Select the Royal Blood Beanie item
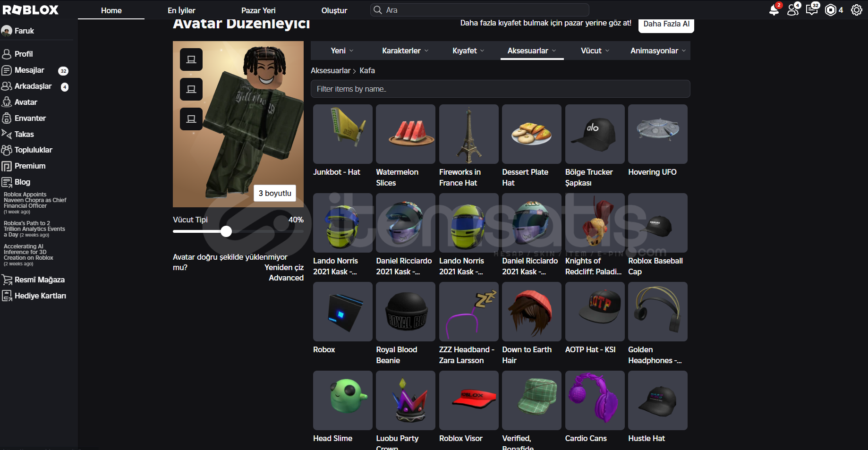The image size is (868, 450). pos(406,312)
